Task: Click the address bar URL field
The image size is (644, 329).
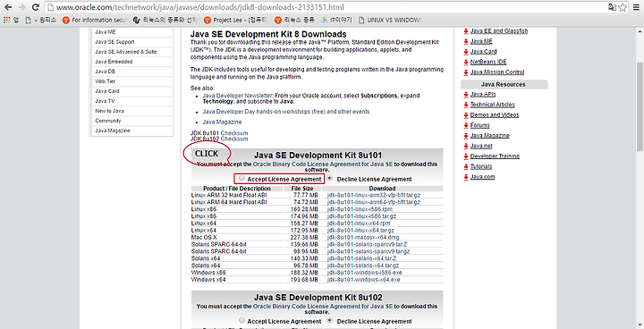Action: pos(325,7)
